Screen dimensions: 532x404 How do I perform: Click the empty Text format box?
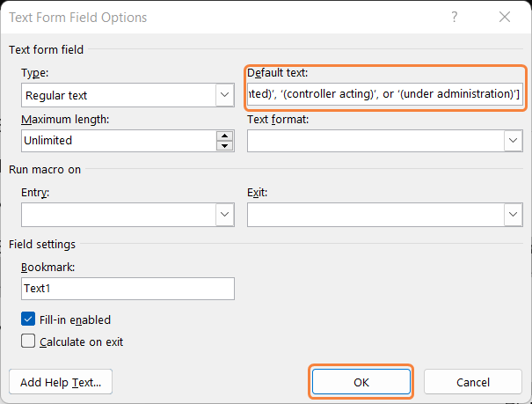[375, 141]
